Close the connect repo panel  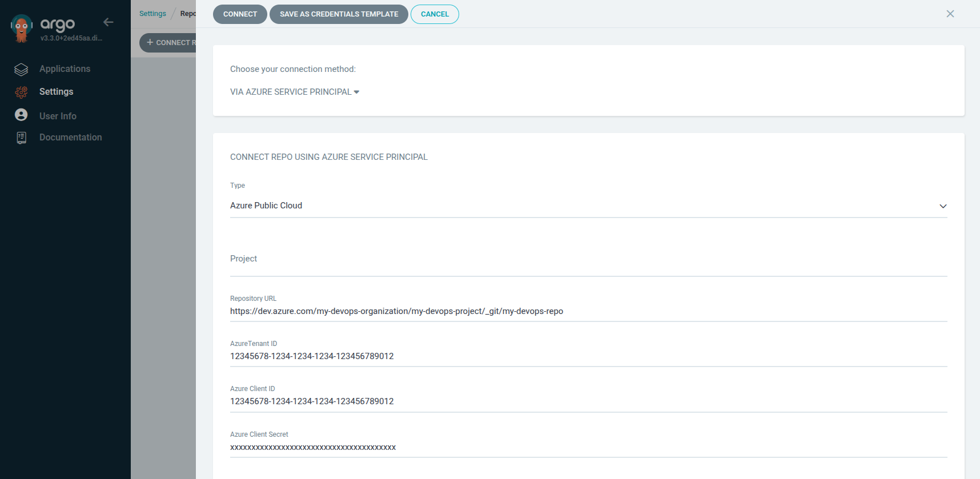[950, 14]
